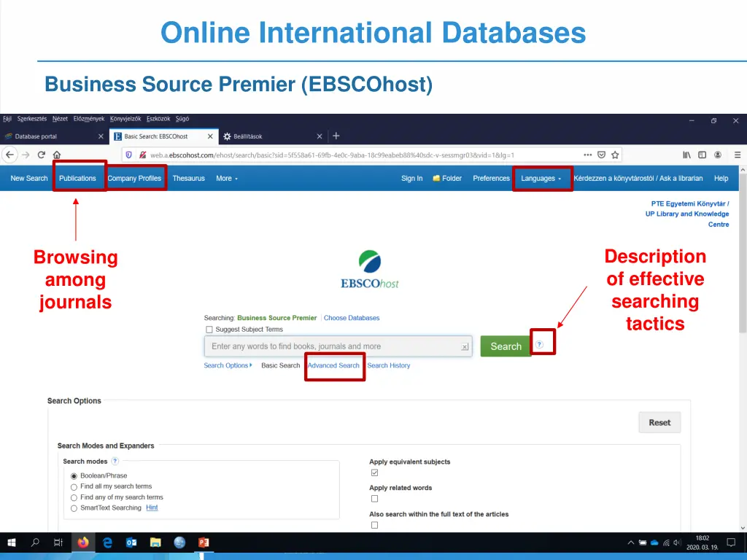Viewport: 747px width, 560px height.
Task: Open the Publications menu
Action: click(77, 178)
